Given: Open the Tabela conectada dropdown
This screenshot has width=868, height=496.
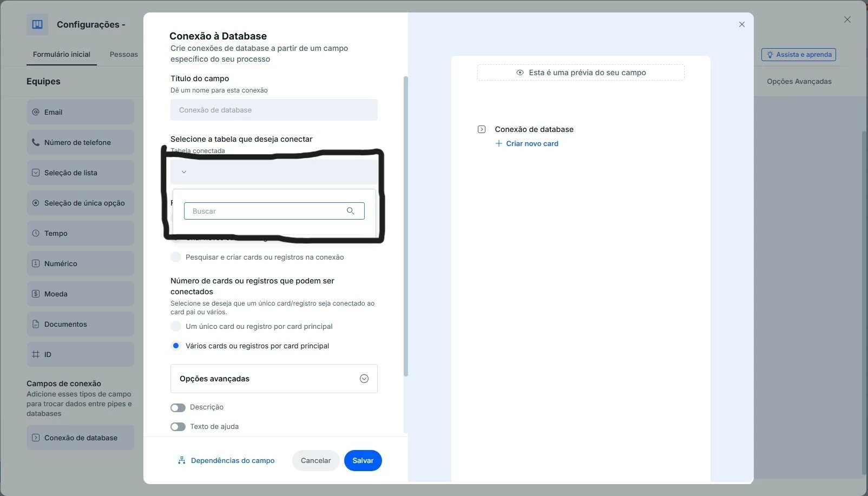Looking at the screenshot, I should click(x=274, y=172).
